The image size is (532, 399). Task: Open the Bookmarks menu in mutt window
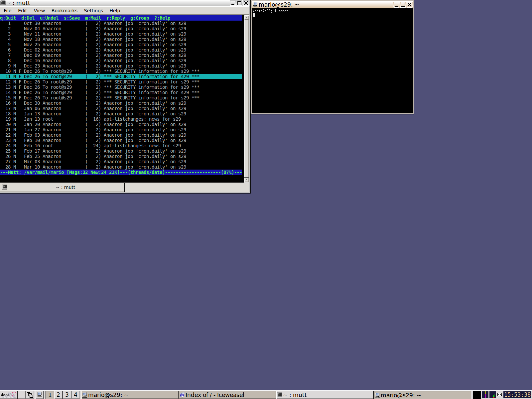(x=65, y=11)
